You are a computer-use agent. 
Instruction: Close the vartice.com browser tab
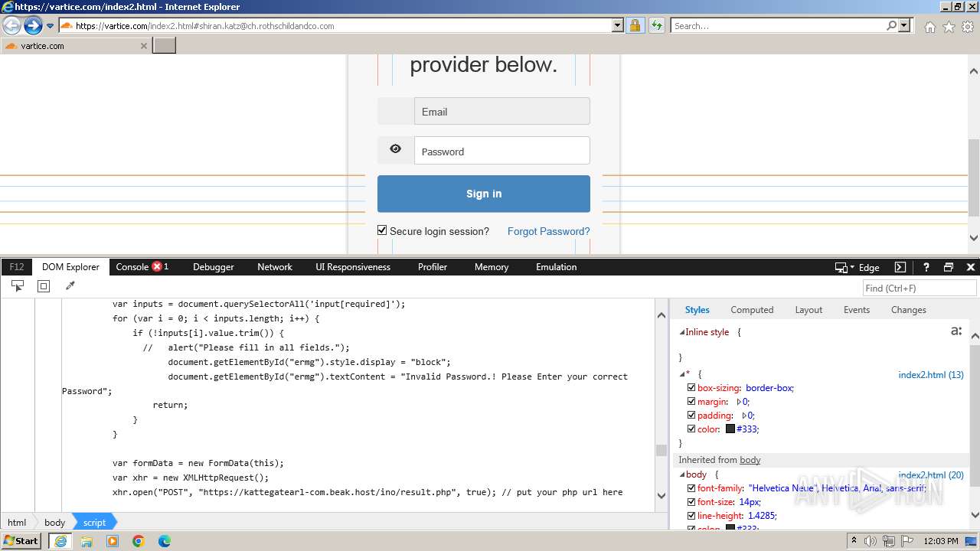(143, 46)
